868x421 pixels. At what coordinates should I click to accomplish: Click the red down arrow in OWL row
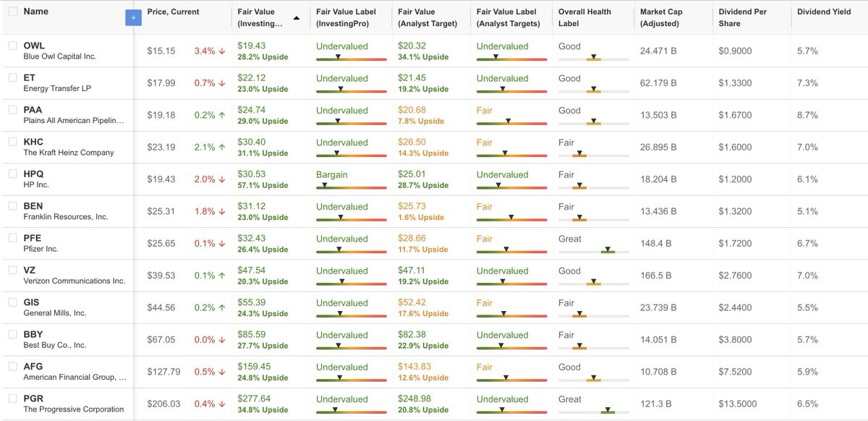[x=222, y=51]
